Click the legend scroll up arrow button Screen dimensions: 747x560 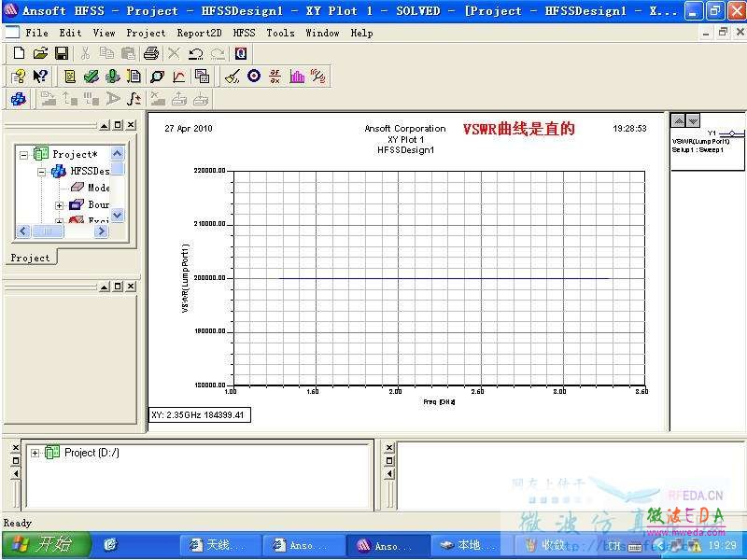click(679, 120)
